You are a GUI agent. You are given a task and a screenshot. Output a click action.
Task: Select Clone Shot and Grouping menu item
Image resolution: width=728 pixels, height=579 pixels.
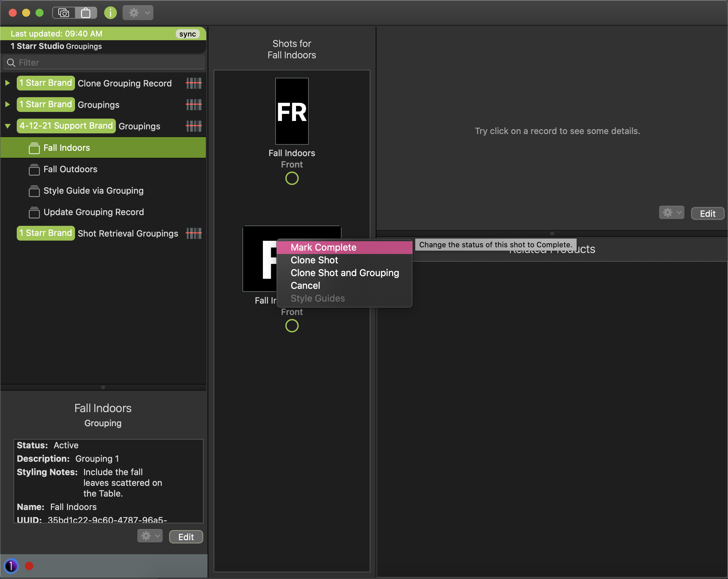coord(345,273)
